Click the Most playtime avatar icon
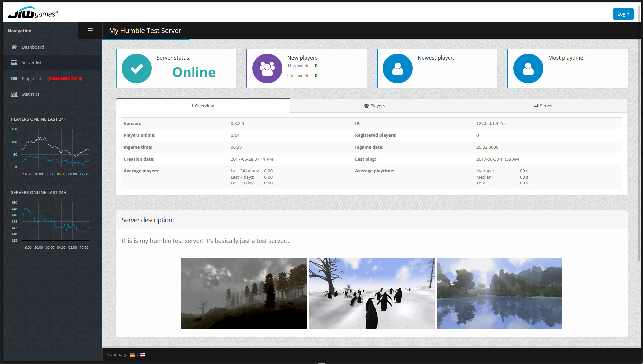This screenshot has width=643, height=364. [528, 68]
